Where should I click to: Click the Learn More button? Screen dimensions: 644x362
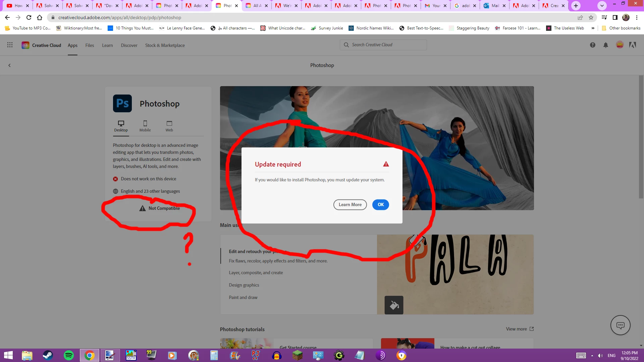tap(350, 205)
